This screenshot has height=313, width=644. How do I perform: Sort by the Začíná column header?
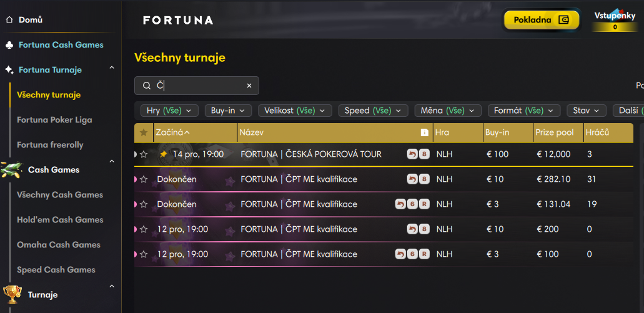click(196, 132)
